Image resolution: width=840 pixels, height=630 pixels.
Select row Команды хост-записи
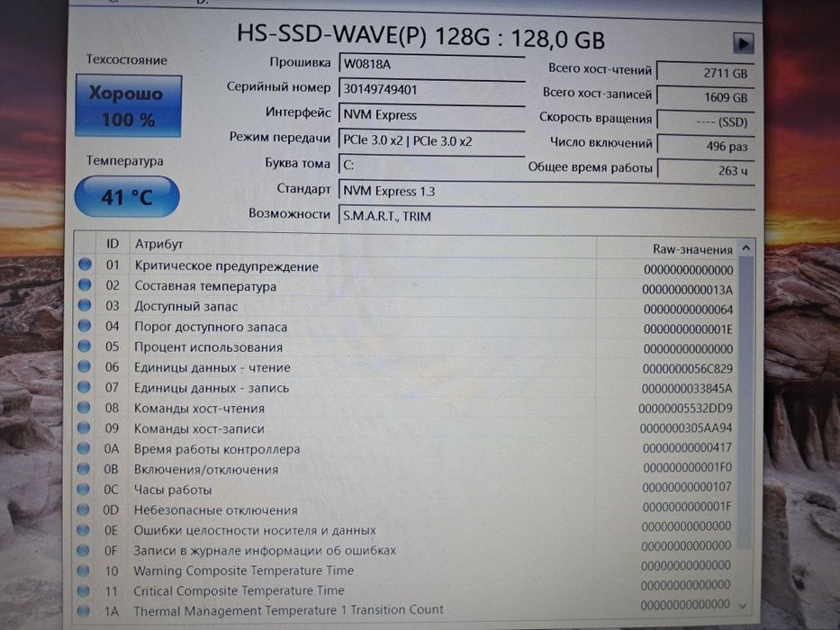[406, 428]
